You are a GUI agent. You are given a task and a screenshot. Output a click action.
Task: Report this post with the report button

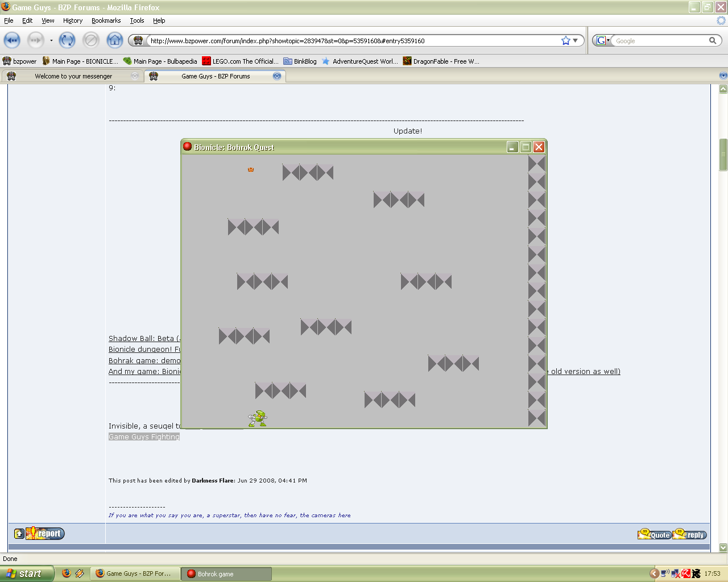(x=45, y=534)
